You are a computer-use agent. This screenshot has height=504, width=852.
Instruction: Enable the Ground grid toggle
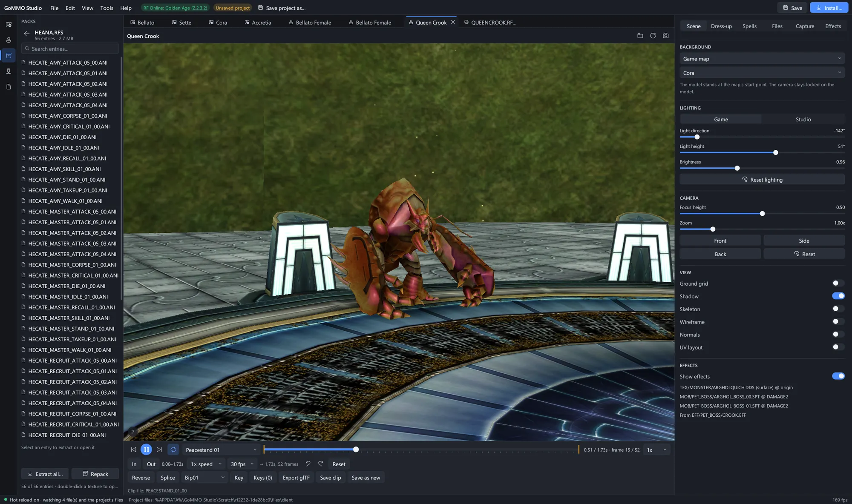tap(838, 283)
